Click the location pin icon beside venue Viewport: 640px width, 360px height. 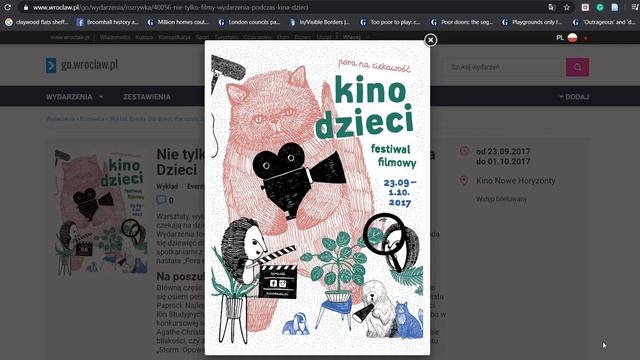pos(464,180)
